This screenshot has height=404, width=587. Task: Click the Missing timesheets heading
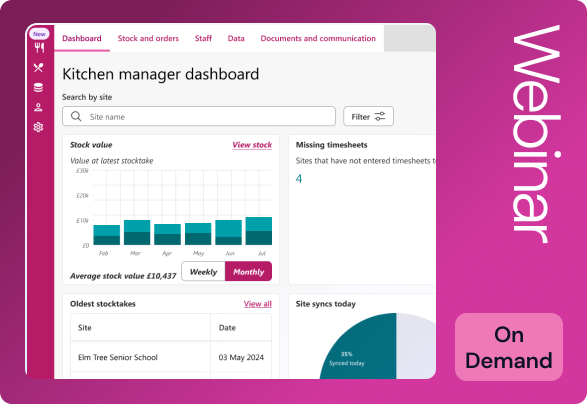(x=332, y=145)
